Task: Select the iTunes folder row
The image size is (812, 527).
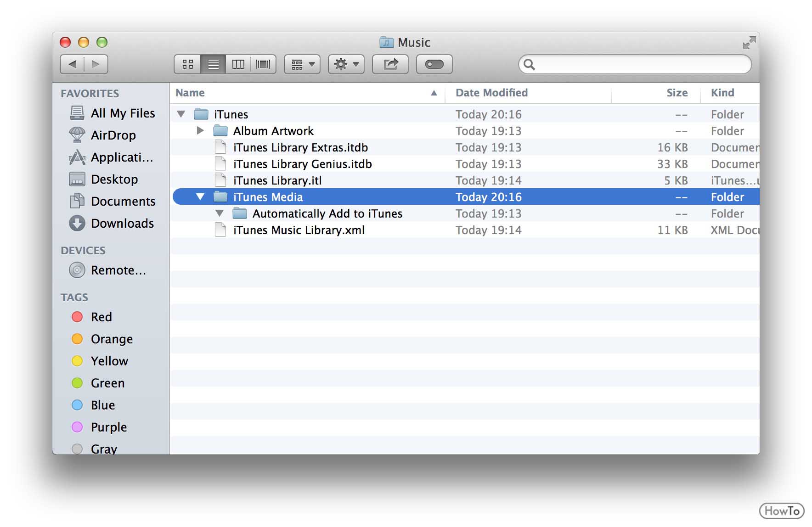Action: tap(466, 114)
